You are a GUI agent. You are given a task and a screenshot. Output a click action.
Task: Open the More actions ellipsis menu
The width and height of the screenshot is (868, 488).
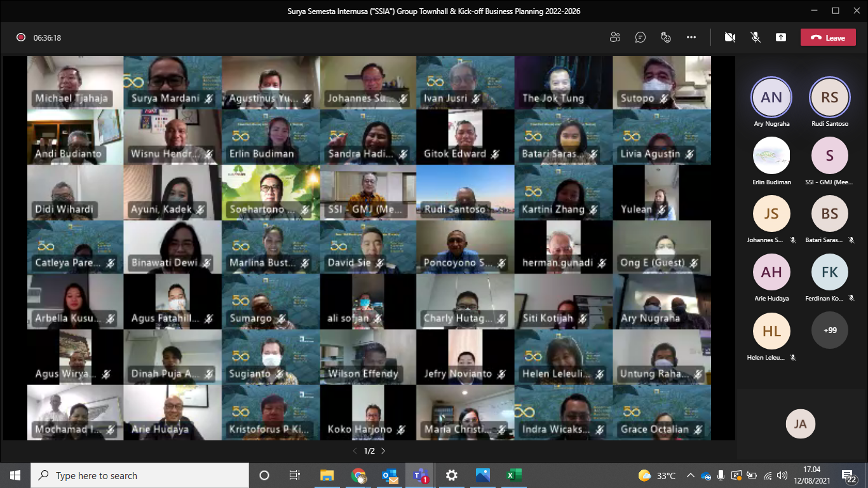click(x=691, y=37)
